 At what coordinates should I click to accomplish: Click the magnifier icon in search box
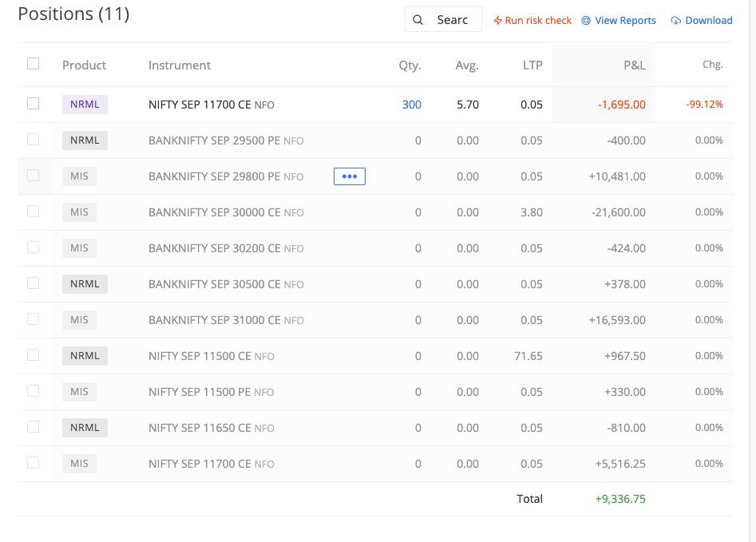pos(418,20)
